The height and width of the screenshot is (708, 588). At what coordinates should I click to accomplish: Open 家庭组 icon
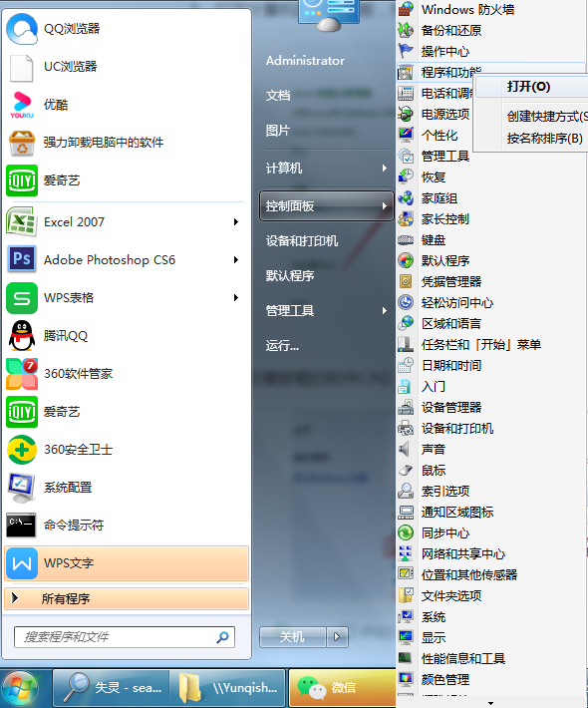pyautogui.click(x=406, y=197)
